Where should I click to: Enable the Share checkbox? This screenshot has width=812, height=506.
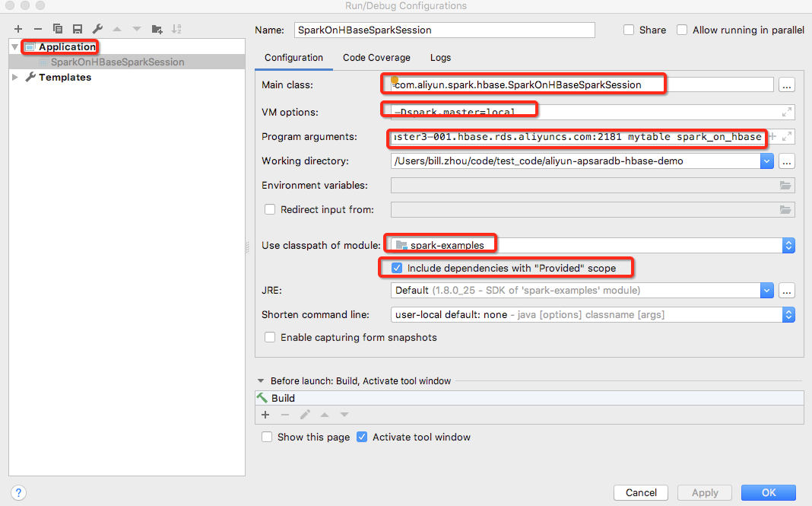tap(629, 30)
